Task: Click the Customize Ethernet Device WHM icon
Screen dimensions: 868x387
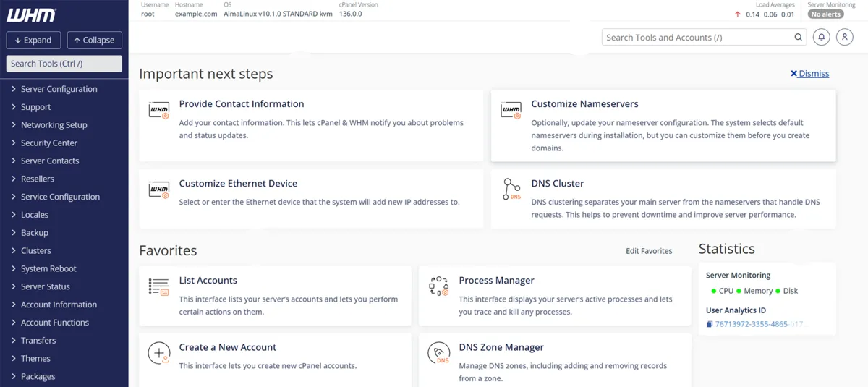Action: (x=159, y=190)
